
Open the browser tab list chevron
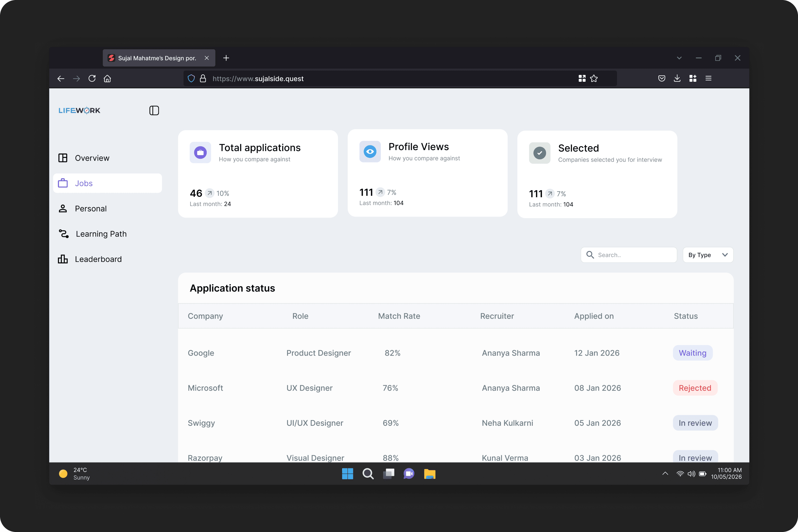tap(679, 58)
